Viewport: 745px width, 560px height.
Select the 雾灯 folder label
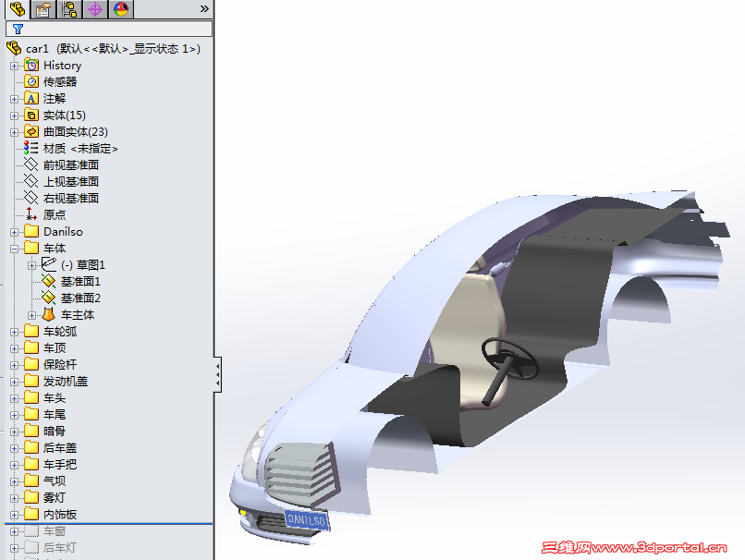(55, 498)
